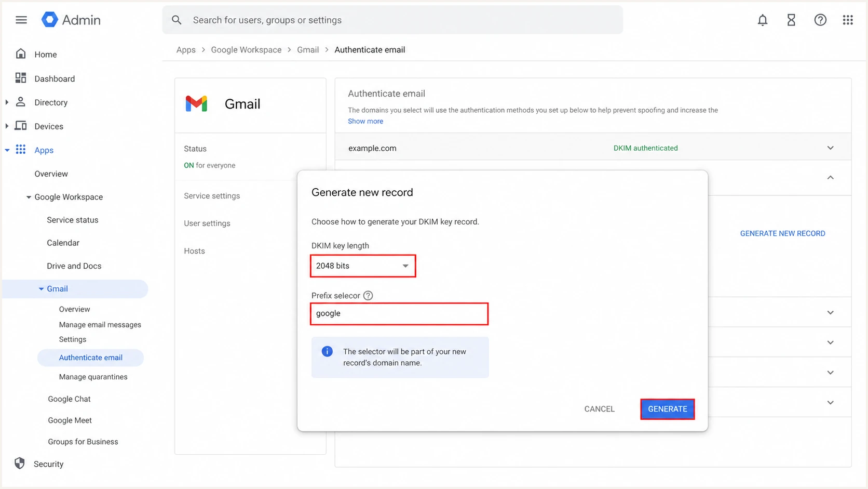Screen dimensions: 868x489
Task: Click the Apps grid icon in sidebar
Action: pyautogui.click(x=21, y=150)
